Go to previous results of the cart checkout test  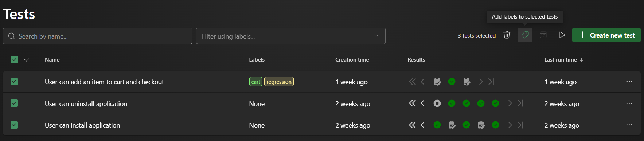click(423, 82)
